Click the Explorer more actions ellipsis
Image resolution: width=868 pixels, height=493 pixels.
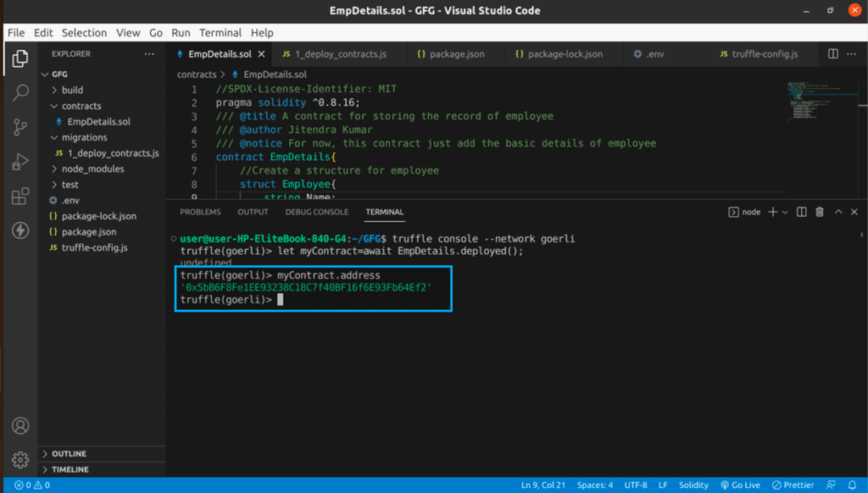(x=149, y=53)
